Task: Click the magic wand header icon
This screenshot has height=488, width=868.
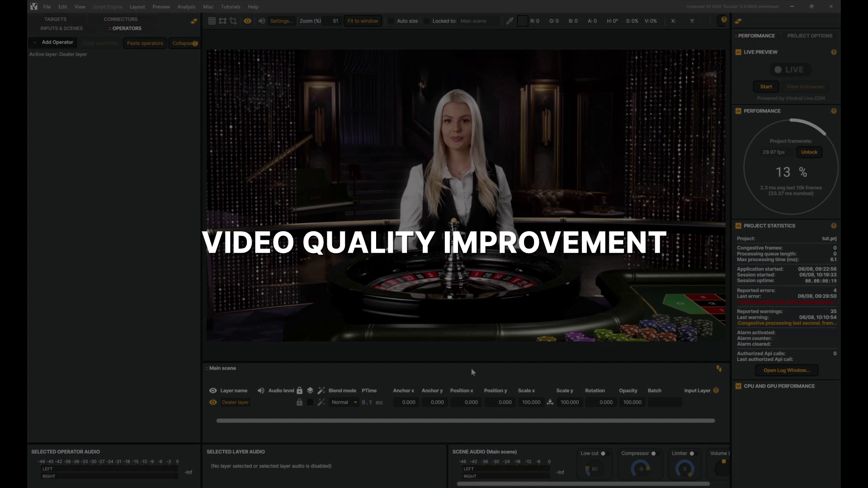Action: point(321,390)
